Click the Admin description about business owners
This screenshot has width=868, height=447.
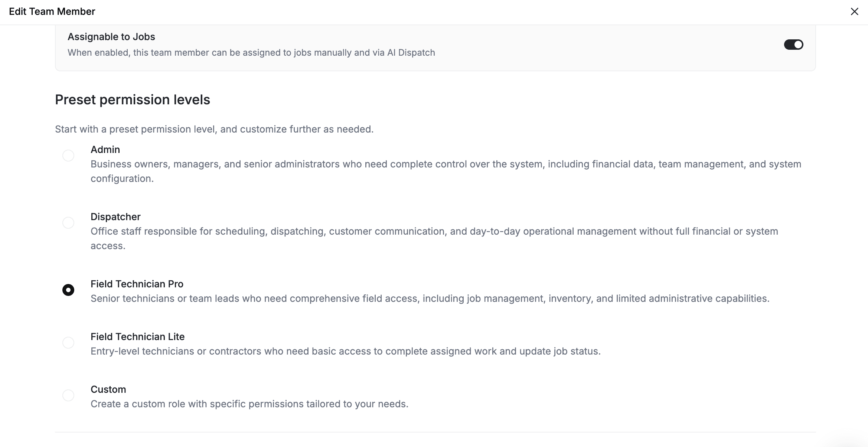(x=446, y=164)
